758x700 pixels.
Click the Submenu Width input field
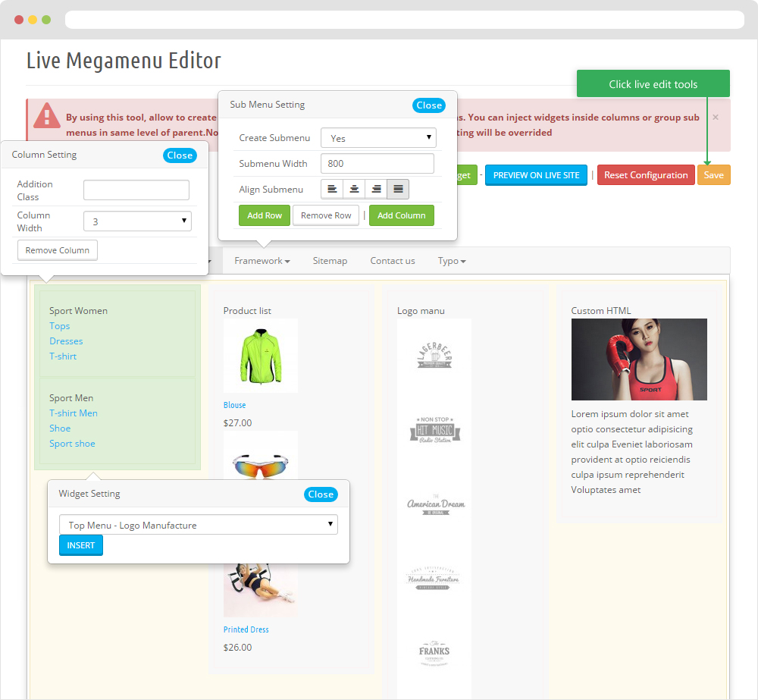coord(377,164)
